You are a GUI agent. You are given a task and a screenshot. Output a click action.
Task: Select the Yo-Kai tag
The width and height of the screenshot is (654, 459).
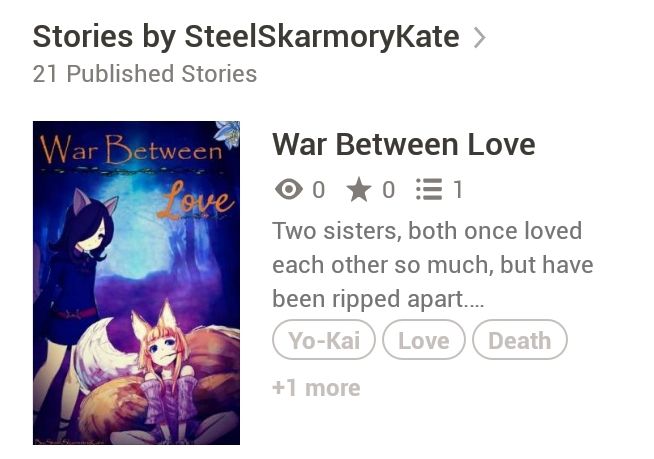[x=324, y=340]
